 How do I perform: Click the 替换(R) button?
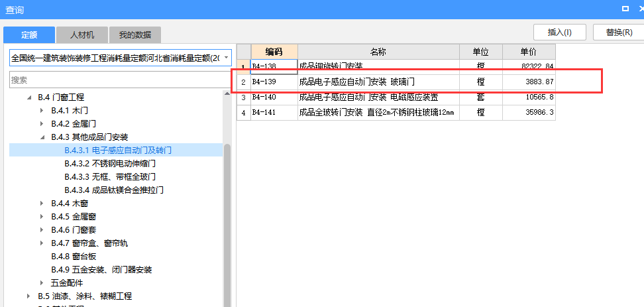[x=619, y=32]
